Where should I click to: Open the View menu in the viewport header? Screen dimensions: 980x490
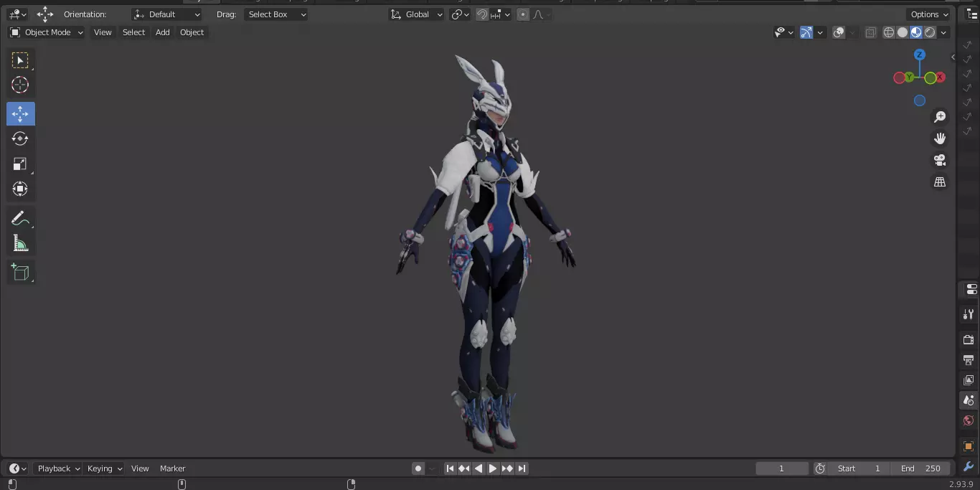click(103, 32)
